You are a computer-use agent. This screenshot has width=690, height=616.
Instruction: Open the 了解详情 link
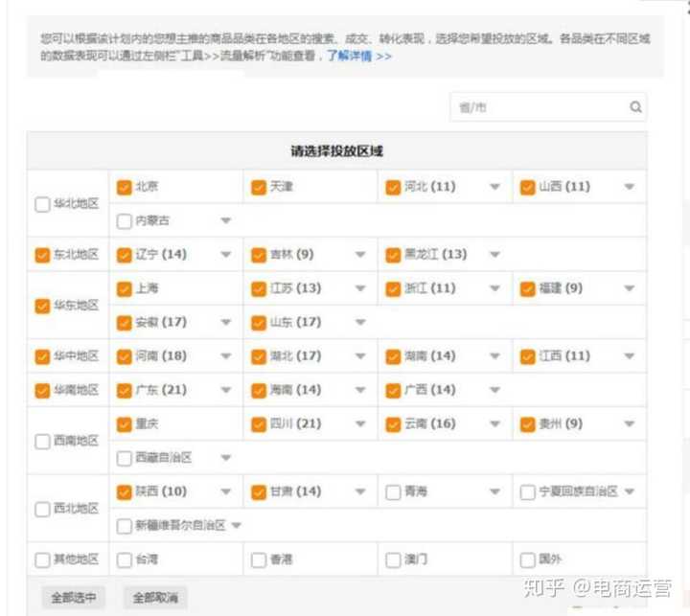358,57
